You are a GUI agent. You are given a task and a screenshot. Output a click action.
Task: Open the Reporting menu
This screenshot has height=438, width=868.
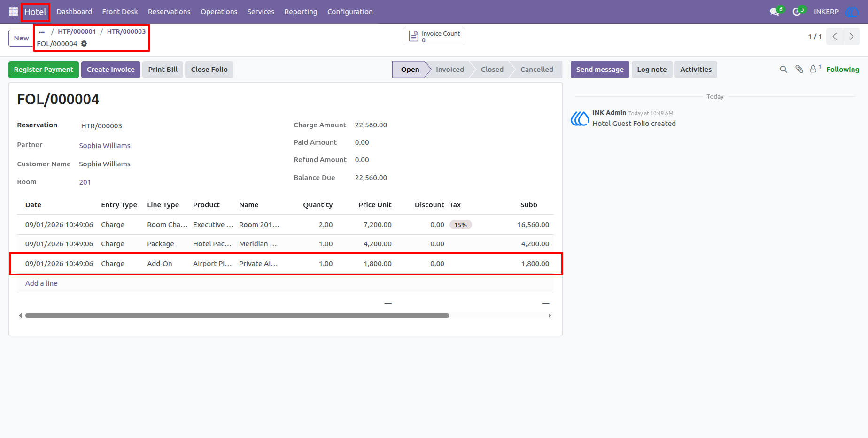(x=301, y=12)
